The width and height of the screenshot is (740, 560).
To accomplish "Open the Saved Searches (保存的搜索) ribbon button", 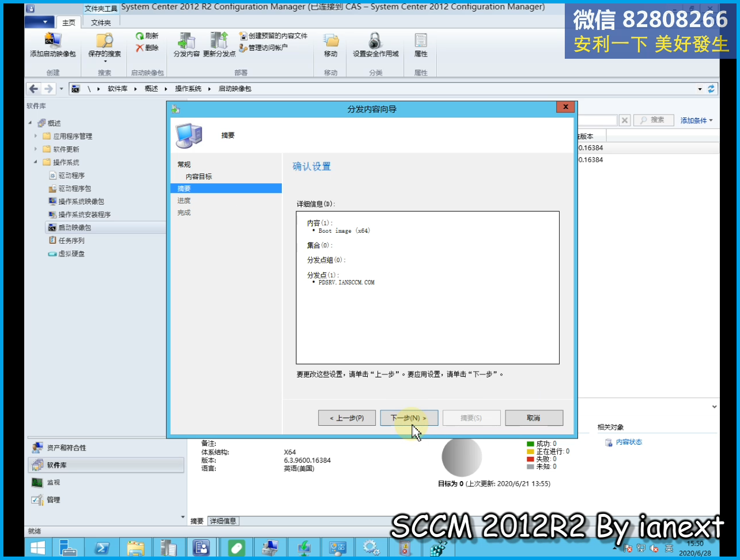I will (104, 46).
